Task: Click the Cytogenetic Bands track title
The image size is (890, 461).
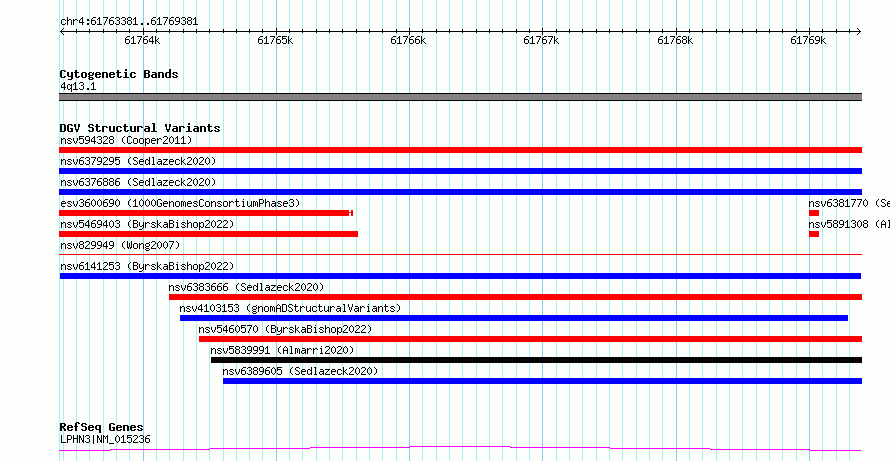Action: (119, 74)
